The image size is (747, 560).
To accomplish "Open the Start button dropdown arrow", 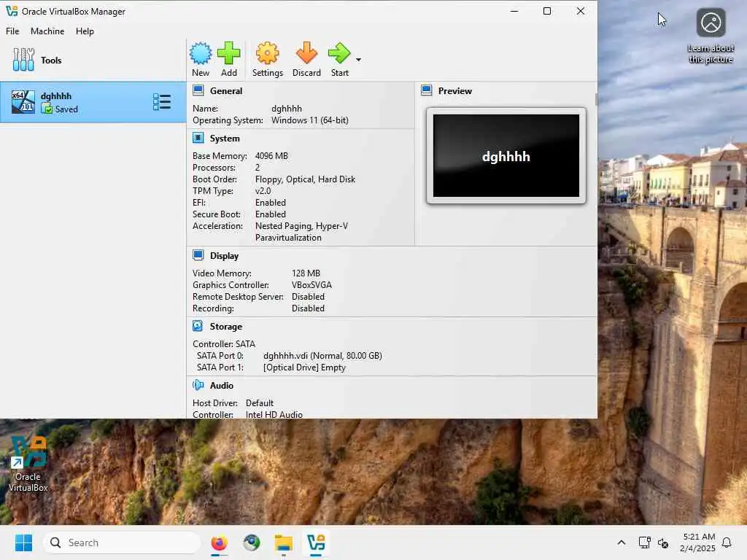I will (358, 60).
